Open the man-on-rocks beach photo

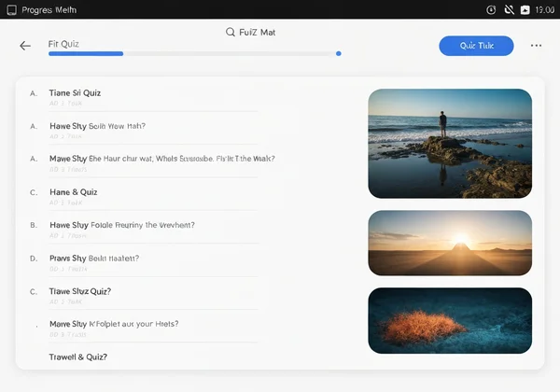[450, 144]
